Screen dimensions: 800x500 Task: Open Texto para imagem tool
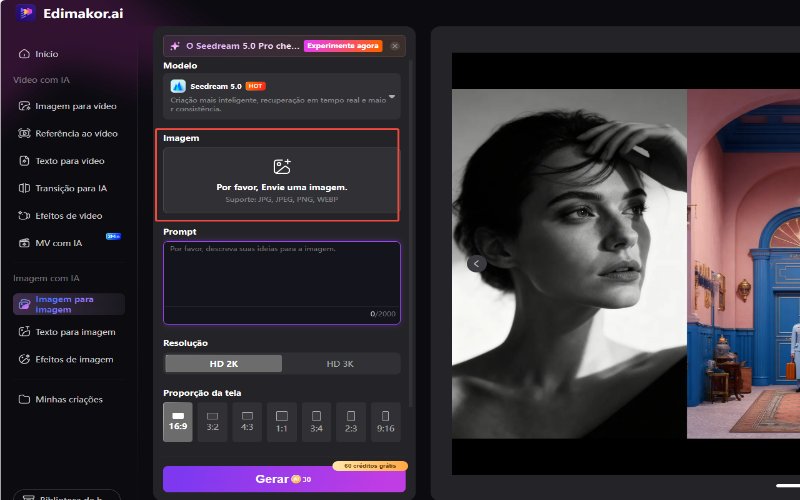coord(67,332)
